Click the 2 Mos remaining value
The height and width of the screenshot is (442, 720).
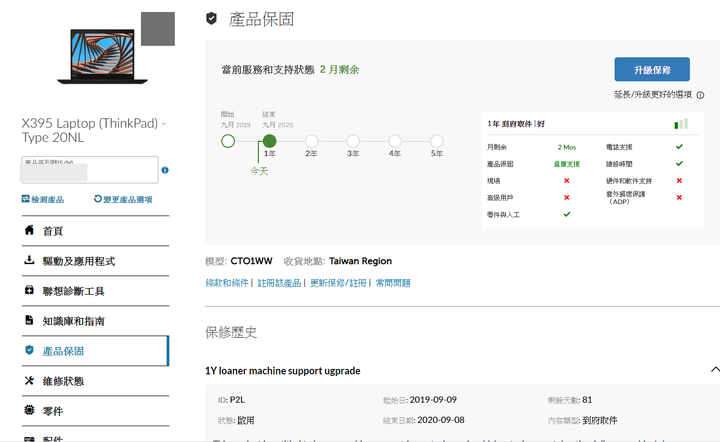[x=567, y=147]
